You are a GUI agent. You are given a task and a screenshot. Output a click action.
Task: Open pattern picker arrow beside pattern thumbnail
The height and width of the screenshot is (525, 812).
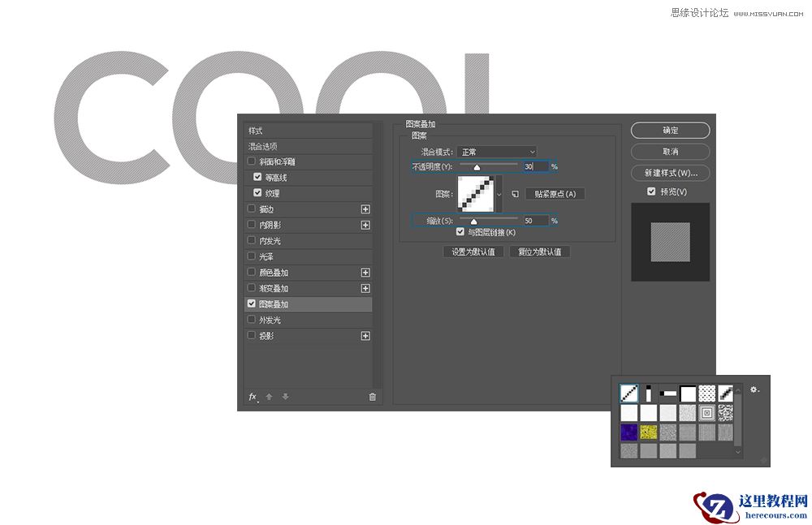[499, 194]
